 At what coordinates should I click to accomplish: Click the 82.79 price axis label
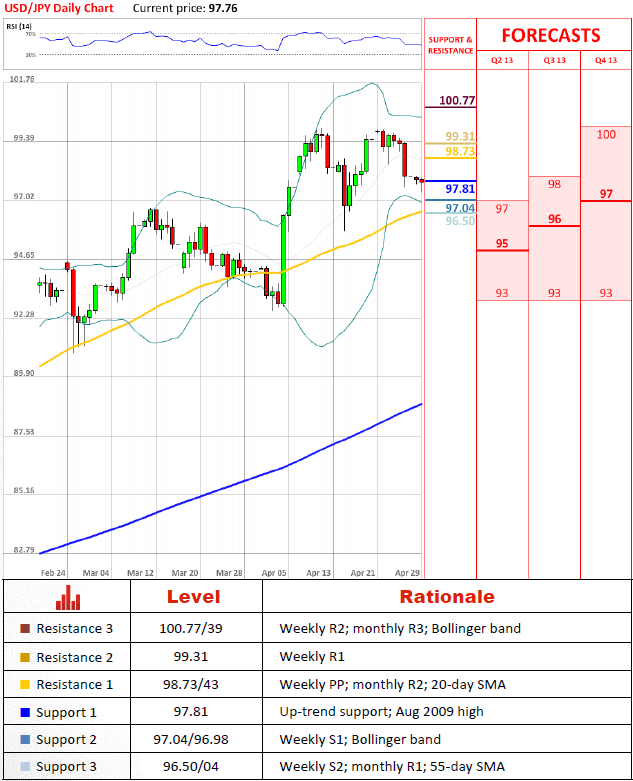24,550
